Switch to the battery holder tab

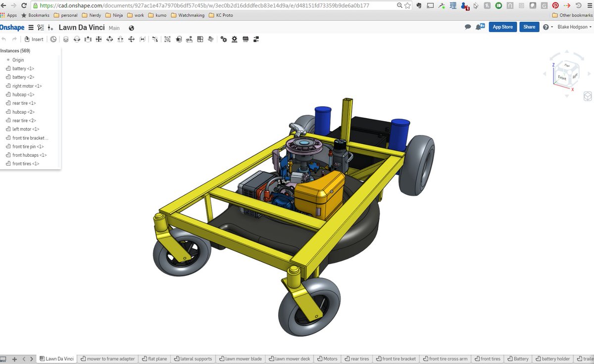[x=552, y=359]
